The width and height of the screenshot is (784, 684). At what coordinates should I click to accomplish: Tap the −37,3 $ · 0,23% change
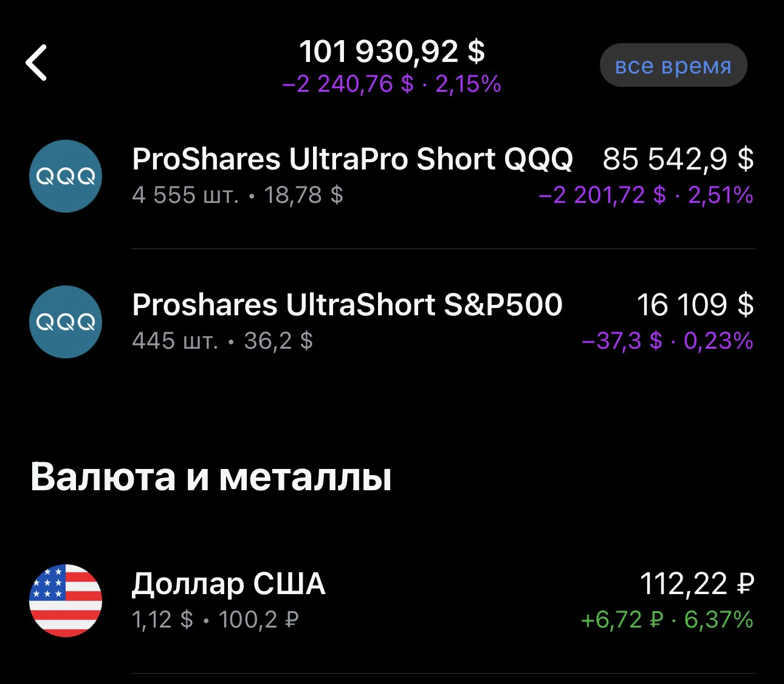[667, 341]
